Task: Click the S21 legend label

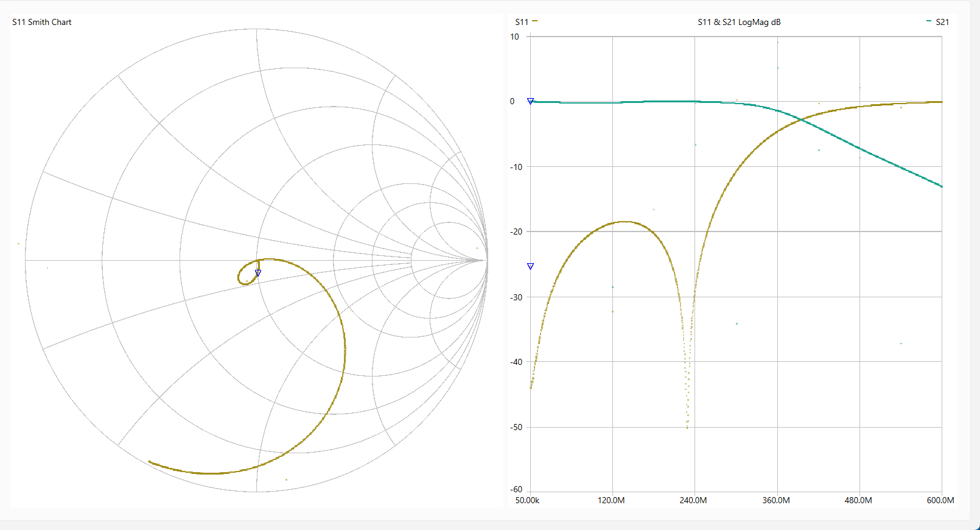Action: (942, 22)
